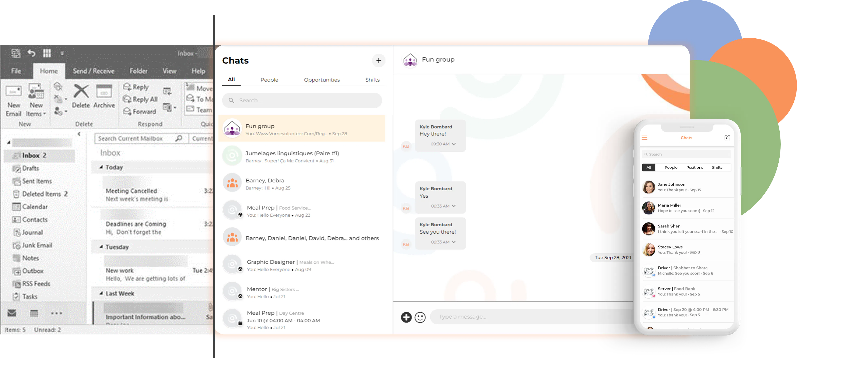Open the hamburger menu in phone app
868x369 pixels.
(x=644, y=138)
